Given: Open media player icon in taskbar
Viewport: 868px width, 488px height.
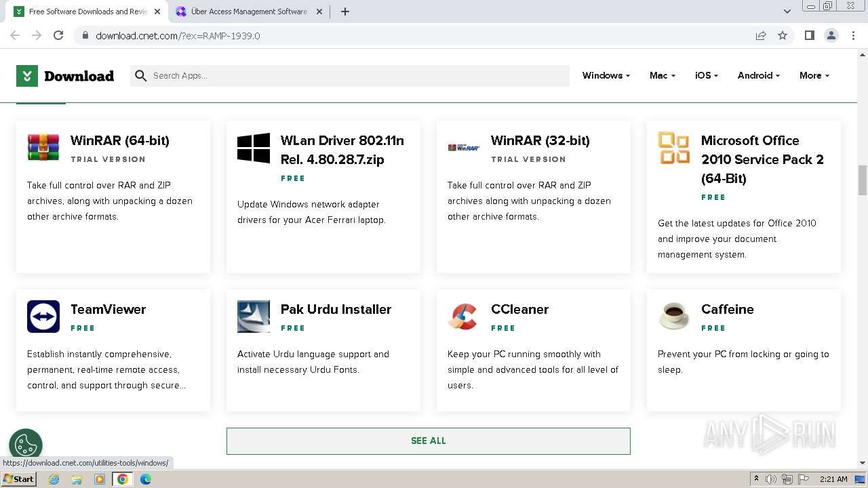Looking at the screenshot, I should click(100, 479).
